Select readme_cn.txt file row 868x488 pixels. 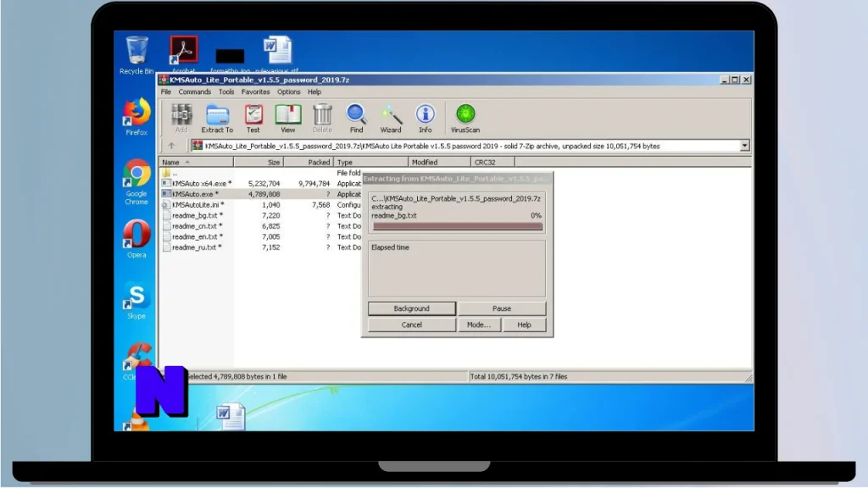point(260,225)
